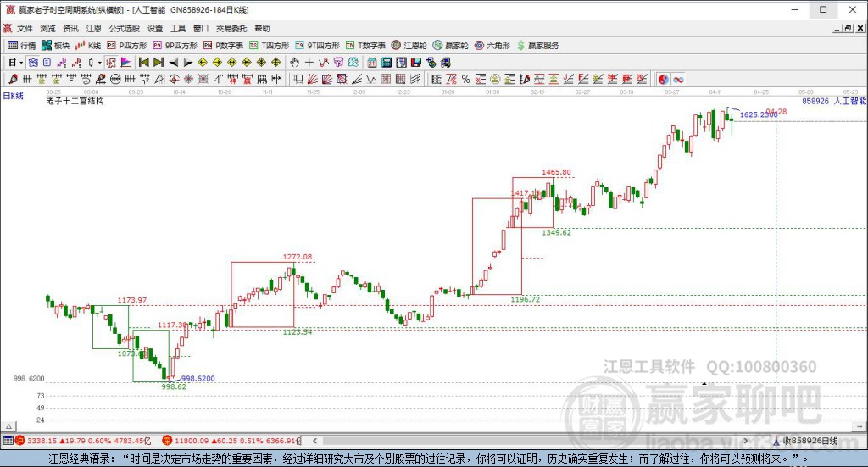The image size is (868, 467).
Task: Toggle the pink 权 adjust icon
Action: pyautogui.click(x=110, y=63)
